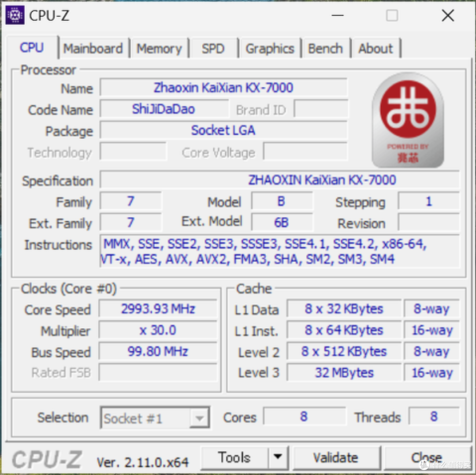The width and height of the screenshot is (476, 475).
Task: Select the SPD tab
Action: click(214, 48)
